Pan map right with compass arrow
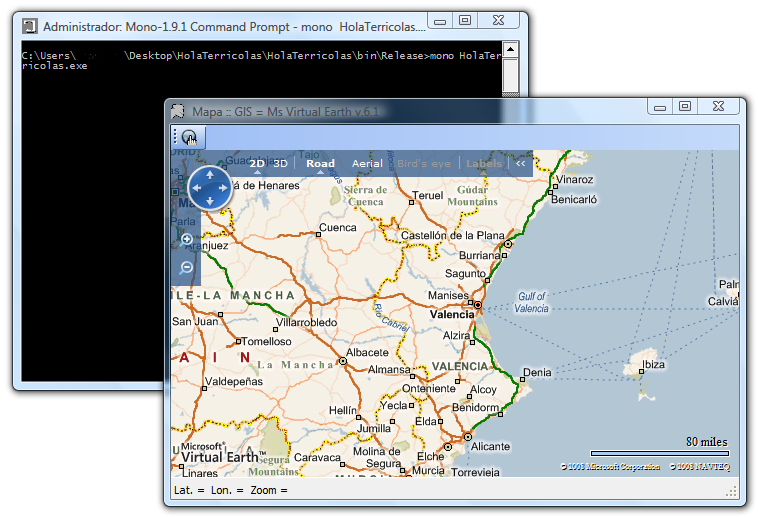The height and width of the screenshot is (517, 758). [x=223, y=188]
